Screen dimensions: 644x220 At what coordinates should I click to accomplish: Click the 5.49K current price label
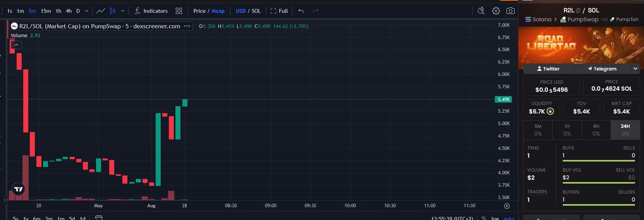pyautogui.click(x=503, y=99)
